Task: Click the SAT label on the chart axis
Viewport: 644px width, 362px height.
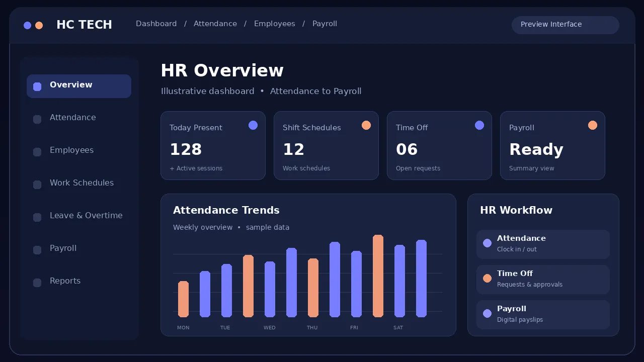Action: 398,328
